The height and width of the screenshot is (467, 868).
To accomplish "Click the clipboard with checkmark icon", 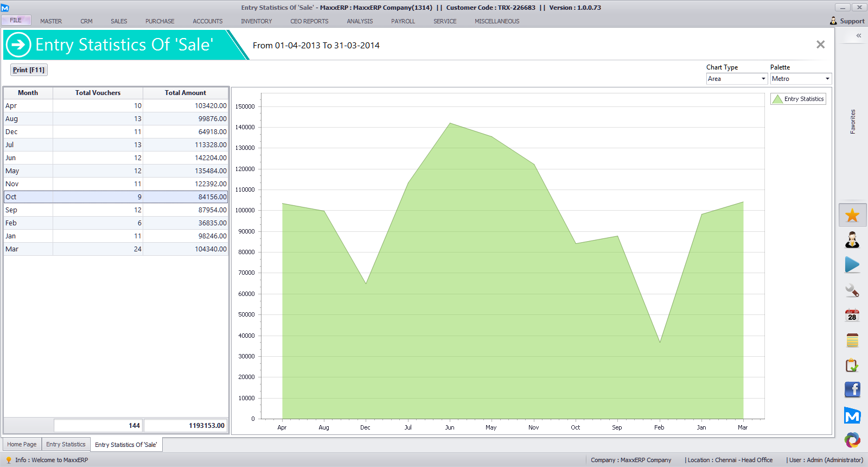I will [852, 365].
